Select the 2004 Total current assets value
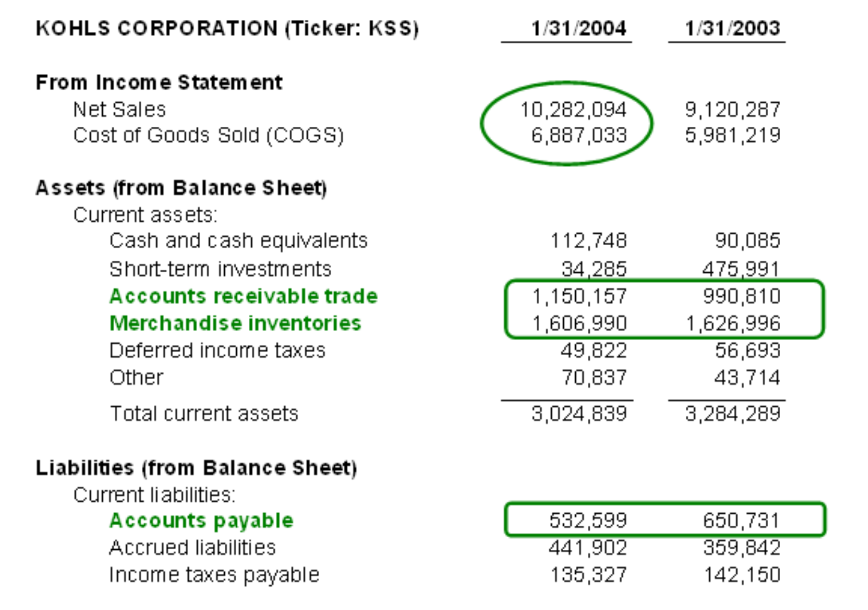Image resolution: width=868 pixels, height=610 pixels. tap(579, 414)
